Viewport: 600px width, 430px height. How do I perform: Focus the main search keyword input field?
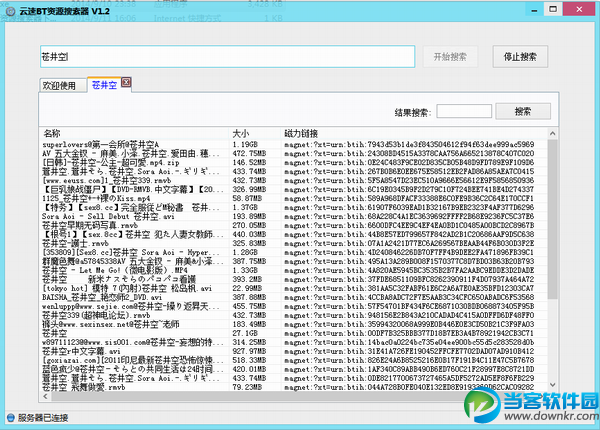pyautogui.click(x=227, y=57)
